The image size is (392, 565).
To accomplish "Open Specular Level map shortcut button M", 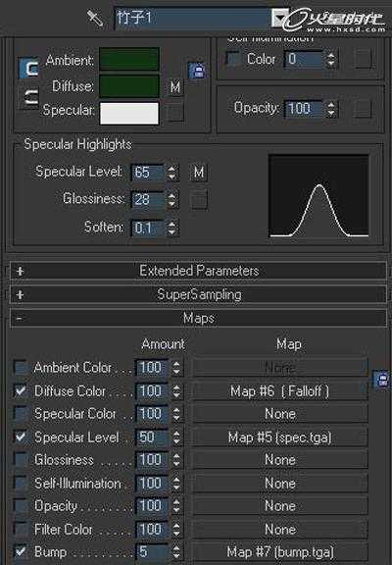I will click(x=199, y=173).
